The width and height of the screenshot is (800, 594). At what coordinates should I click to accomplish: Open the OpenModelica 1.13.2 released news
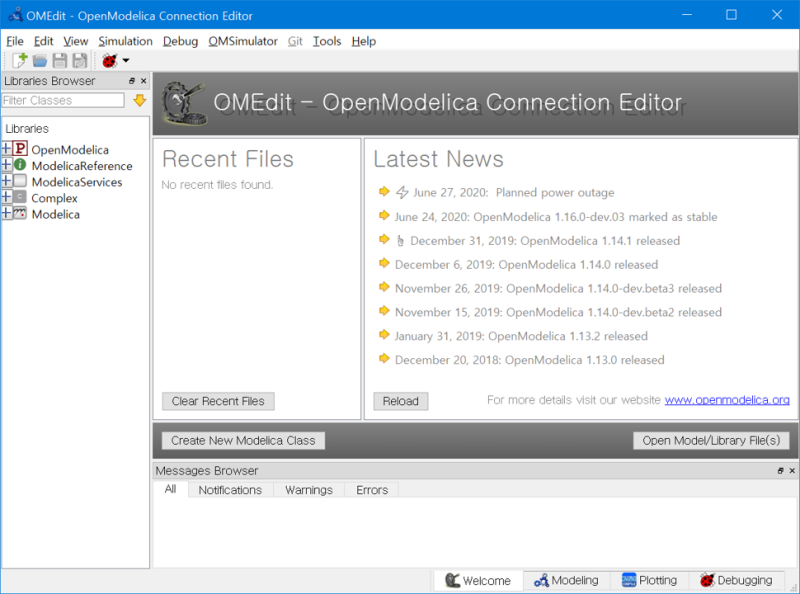[521, 336]
